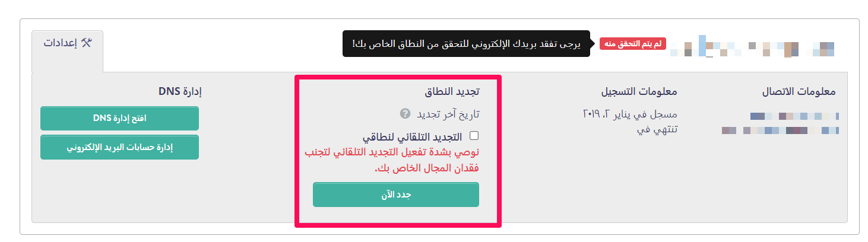Click the جدد الآن renew button
The height and width of the screenshot is (242, 868).
[x=396, y=195]
